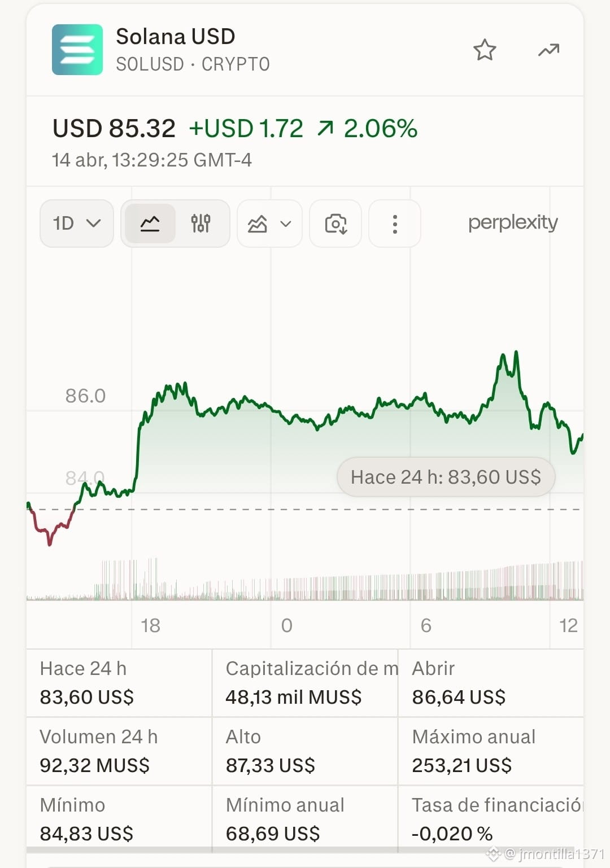This screenshot has height=868, width=610.
Task: Click the Abrir 86,64 US$ cell
Action: click(x=491, y=683)
